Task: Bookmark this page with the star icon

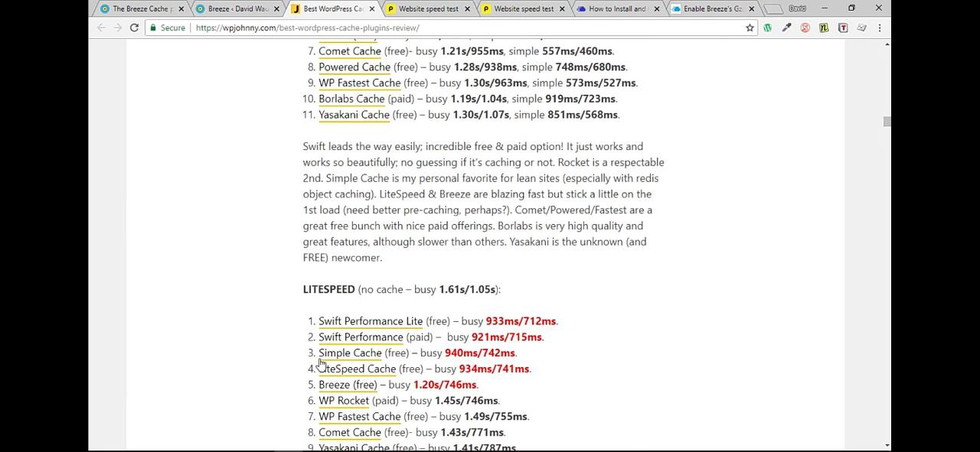Action: (750, 28)
